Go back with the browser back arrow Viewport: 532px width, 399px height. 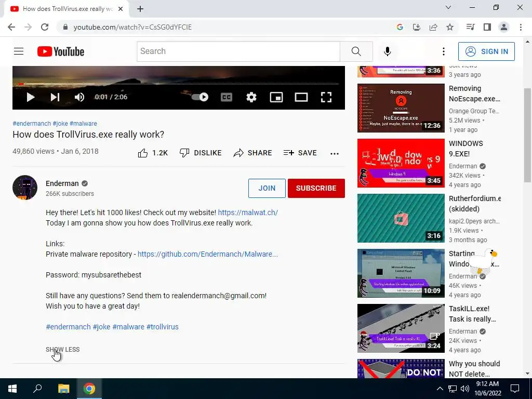(x=11, y=27)
